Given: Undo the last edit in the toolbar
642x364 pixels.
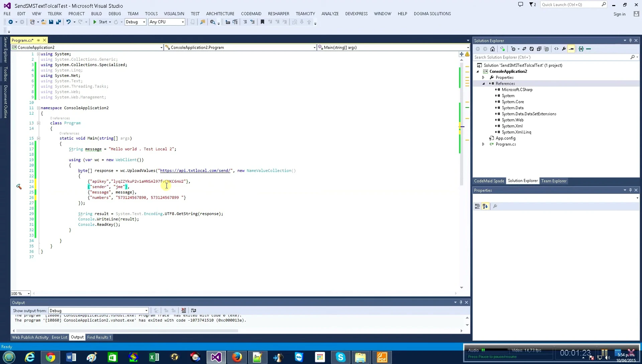Looking at the screenshot, I should [x=69, y=22].
